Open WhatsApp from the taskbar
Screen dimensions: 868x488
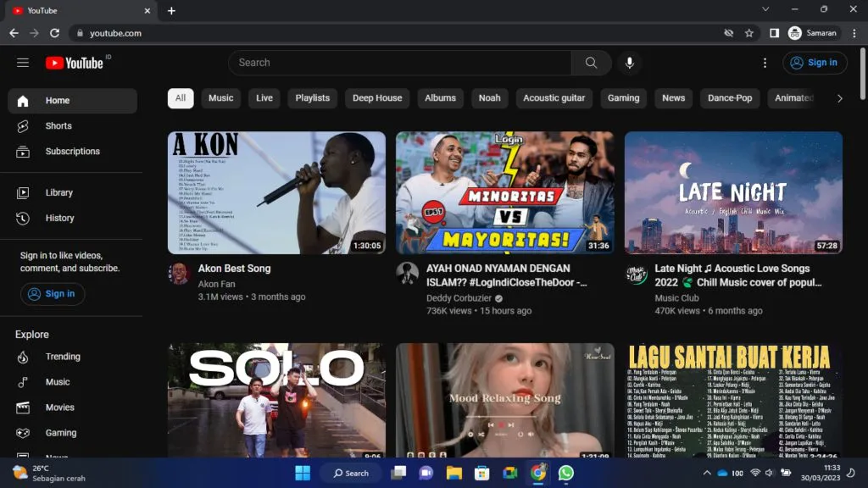coord(565,473)
